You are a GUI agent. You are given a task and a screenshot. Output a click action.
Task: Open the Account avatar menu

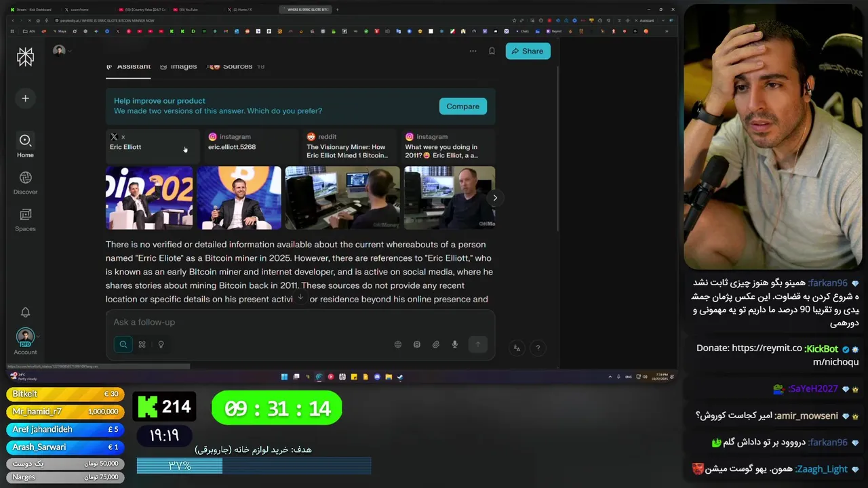[25, 341]
